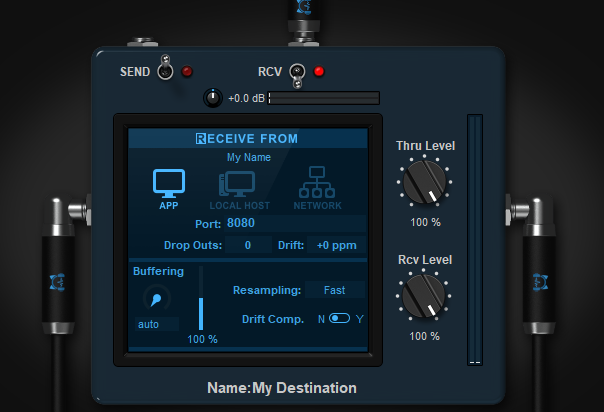
Task: Click the right cable cat logo
Action: click(x=540, y=282)
